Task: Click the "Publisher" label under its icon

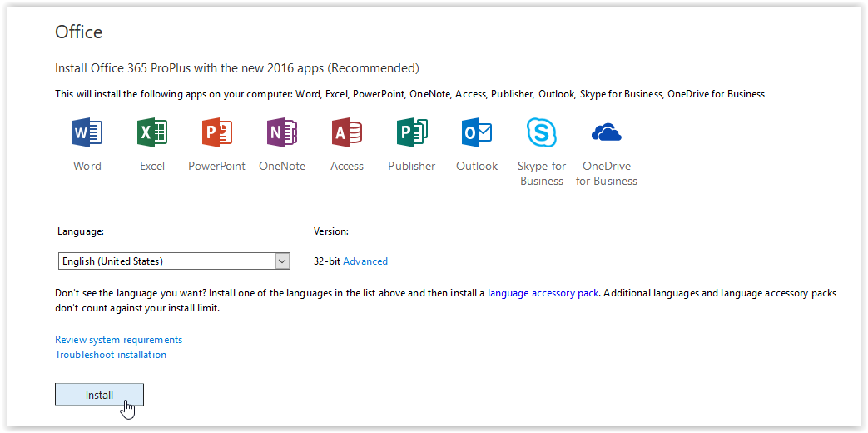Action: pyautogui.click(x=412, y=166)
